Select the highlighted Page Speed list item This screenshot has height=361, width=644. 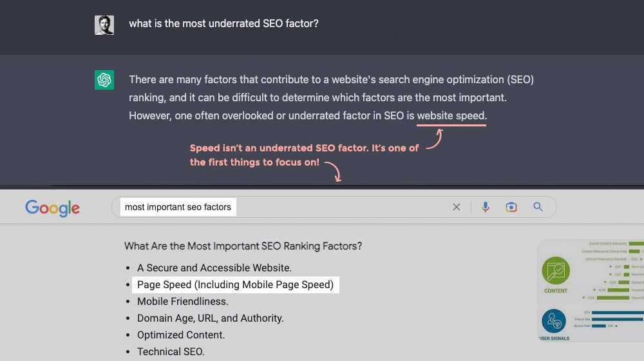coord(235,284)
